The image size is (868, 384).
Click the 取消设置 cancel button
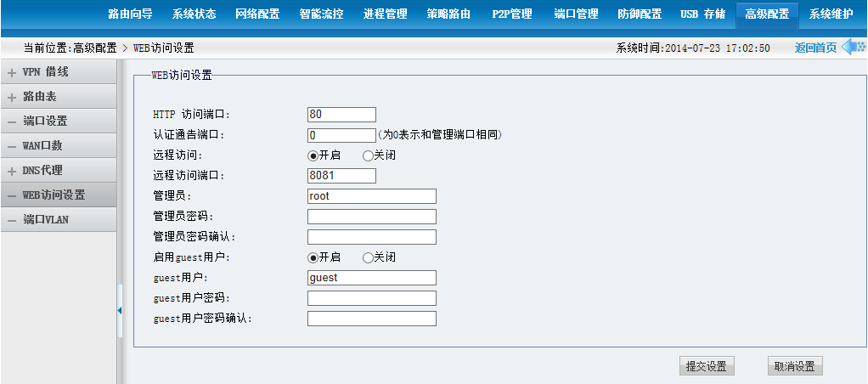click(795, 366)
